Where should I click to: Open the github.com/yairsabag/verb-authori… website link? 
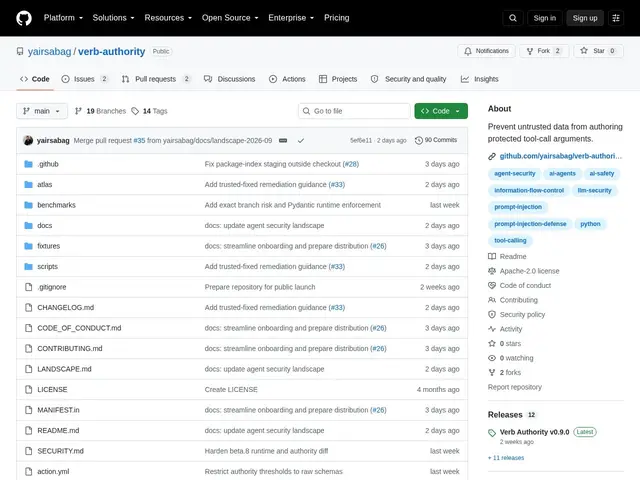tap(560, 156)
